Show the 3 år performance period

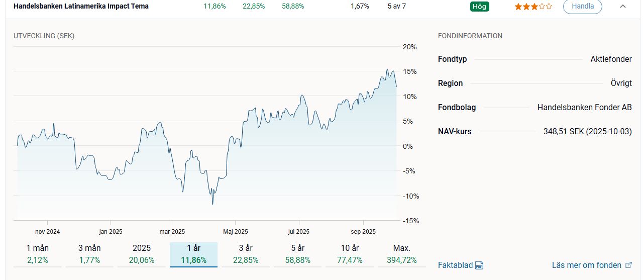(x=245, y=254)
